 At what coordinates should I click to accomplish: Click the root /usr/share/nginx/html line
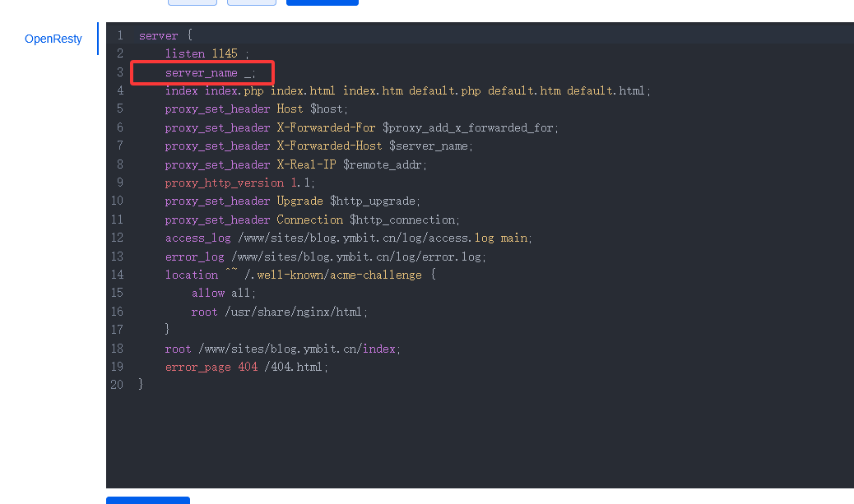click(x=280, y=312)
